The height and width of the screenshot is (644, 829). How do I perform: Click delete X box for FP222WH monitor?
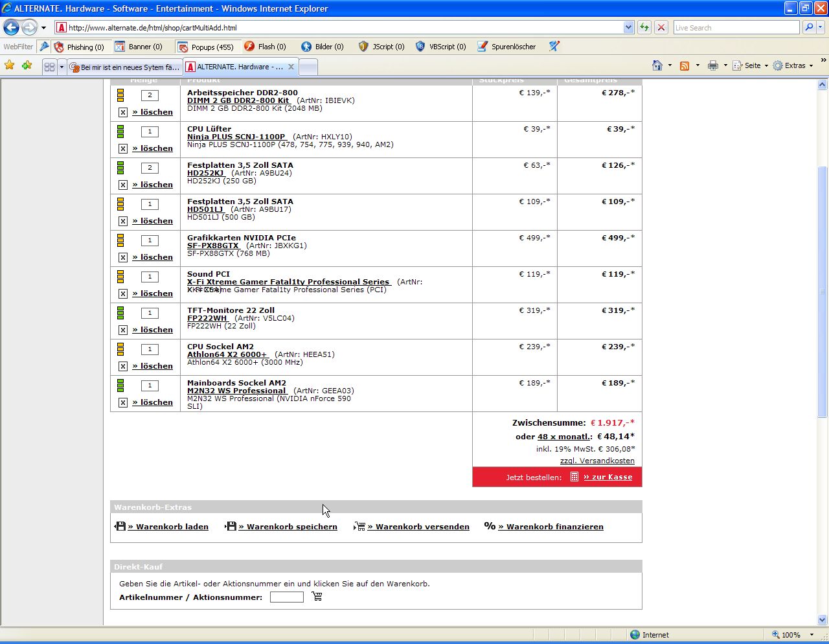[123, 330]
